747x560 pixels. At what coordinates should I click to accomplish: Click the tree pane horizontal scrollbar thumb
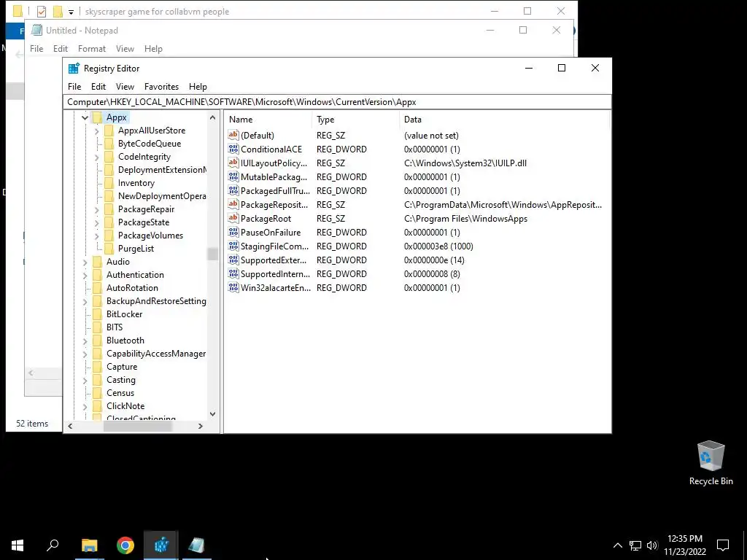click(137, 426)
